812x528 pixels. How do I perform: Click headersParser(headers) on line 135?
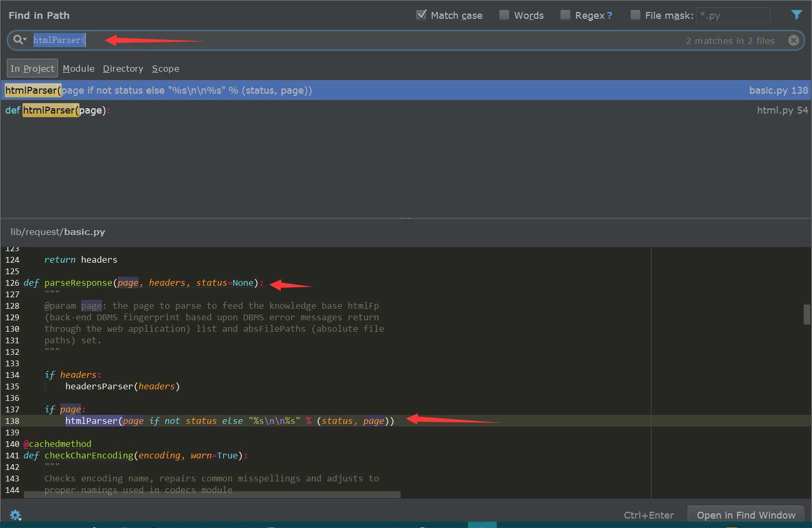click(122, 386)
